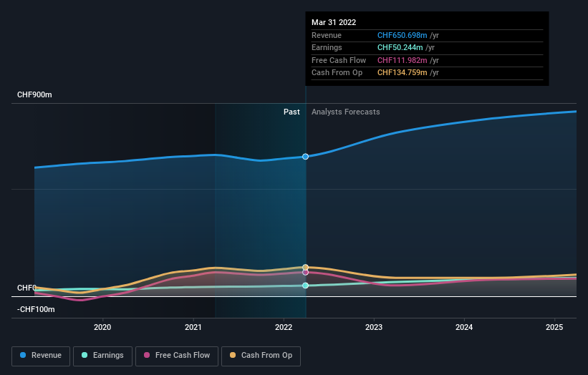Click the 2025 x-axis label
Viewport: 588px width, 375px height.
tap(554, 328)
